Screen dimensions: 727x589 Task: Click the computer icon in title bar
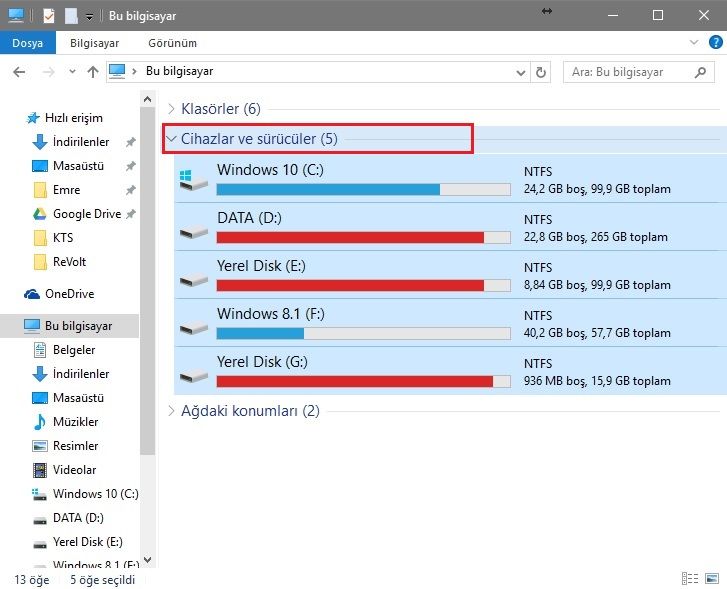click(x=16, y=15)
